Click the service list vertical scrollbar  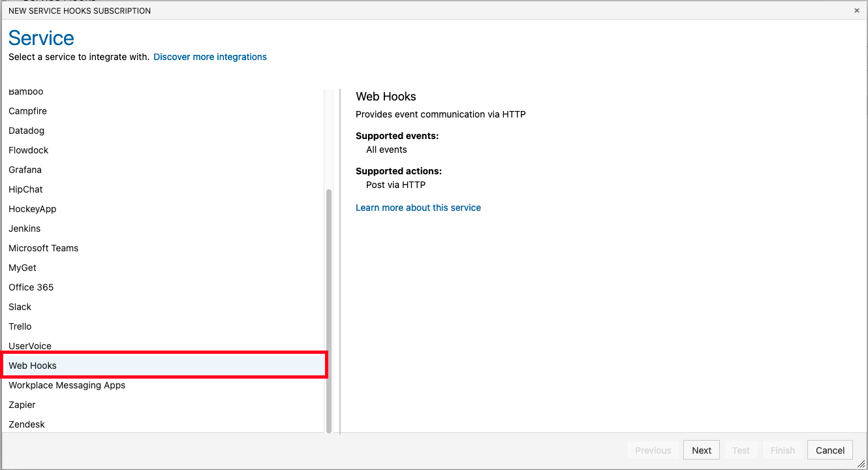pos(329,311)
